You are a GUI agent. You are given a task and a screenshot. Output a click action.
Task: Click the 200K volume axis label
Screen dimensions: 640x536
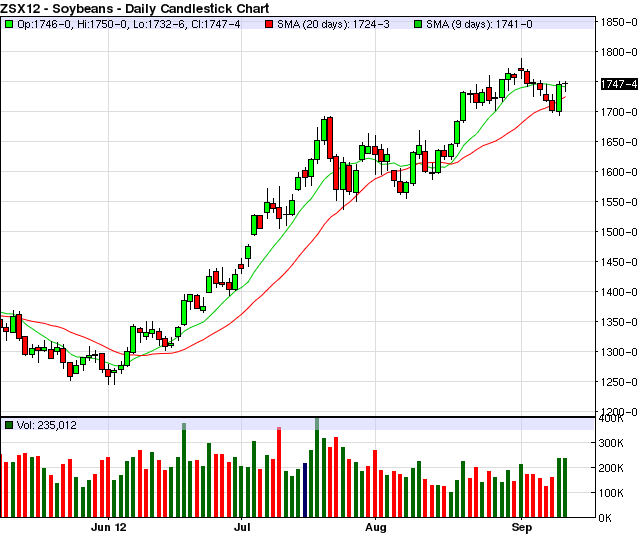[x=611, y=468]
